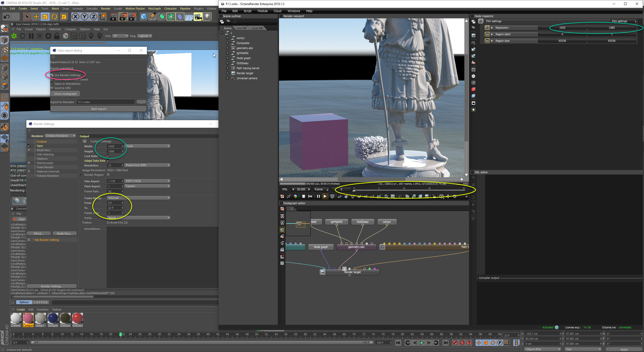Image resolution: width=644 pixels, height=352 pixels.
Task: Click the Cube primitive icon
Action: (144, 17)
